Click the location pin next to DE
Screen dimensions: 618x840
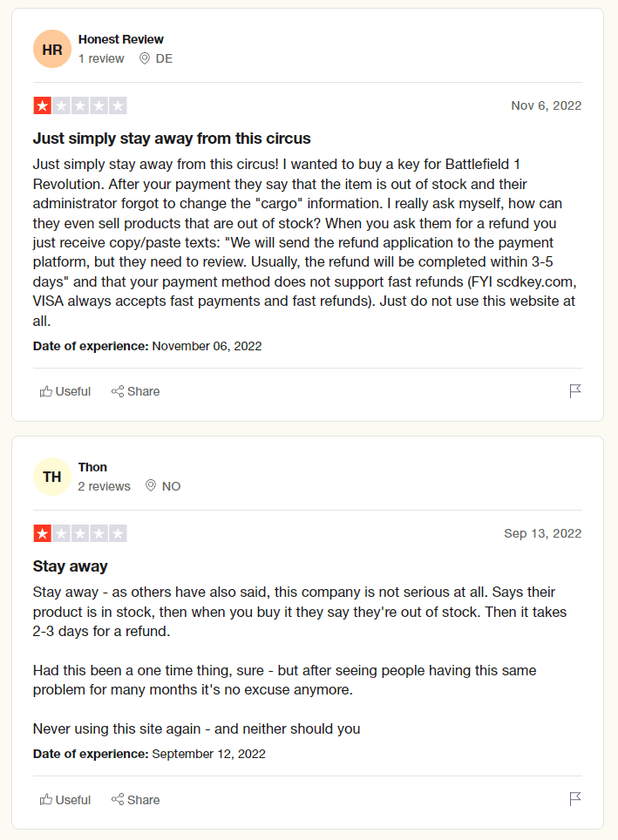point(144,58)
